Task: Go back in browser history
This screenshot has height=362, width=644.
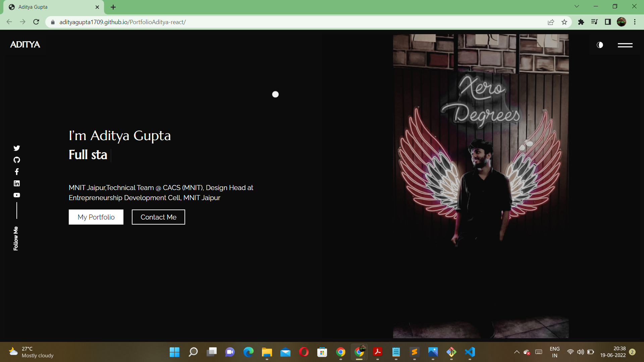Action: (x=9, y=22)
